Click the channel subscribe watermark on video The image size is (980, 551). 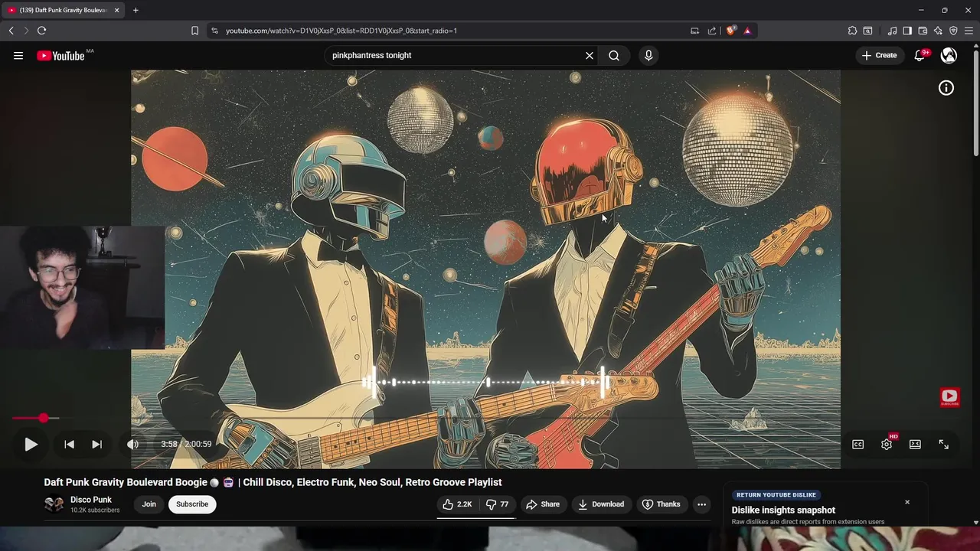pyautogui.click(x=950, y=397)
